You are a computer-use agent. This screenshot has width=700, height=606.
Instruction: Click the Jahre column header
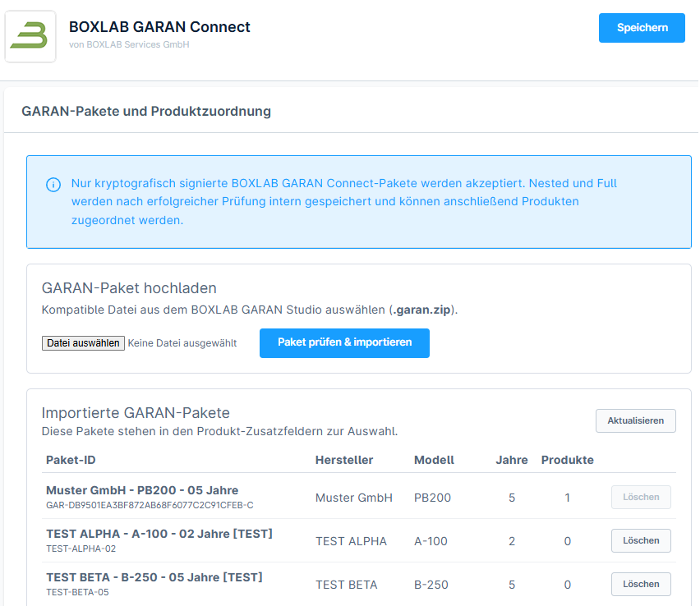pos(512,460)
